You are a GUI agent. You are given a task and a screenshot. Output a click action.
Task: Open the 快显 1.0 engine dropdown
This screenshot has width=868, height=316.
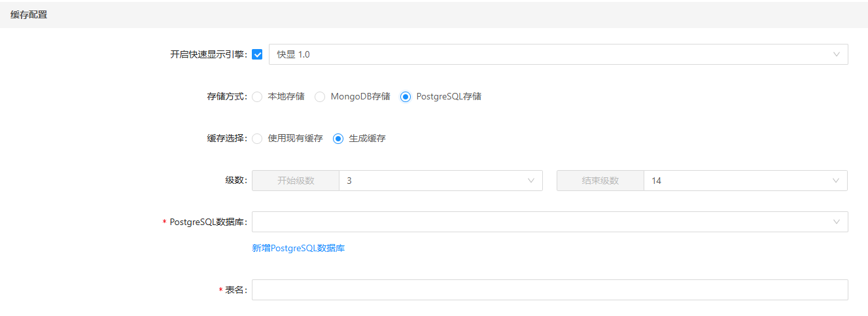coord(558,54)
